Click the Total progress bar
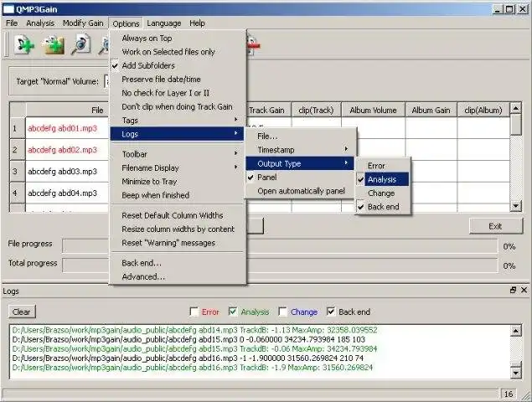532x402 pixels. (280, 265)
